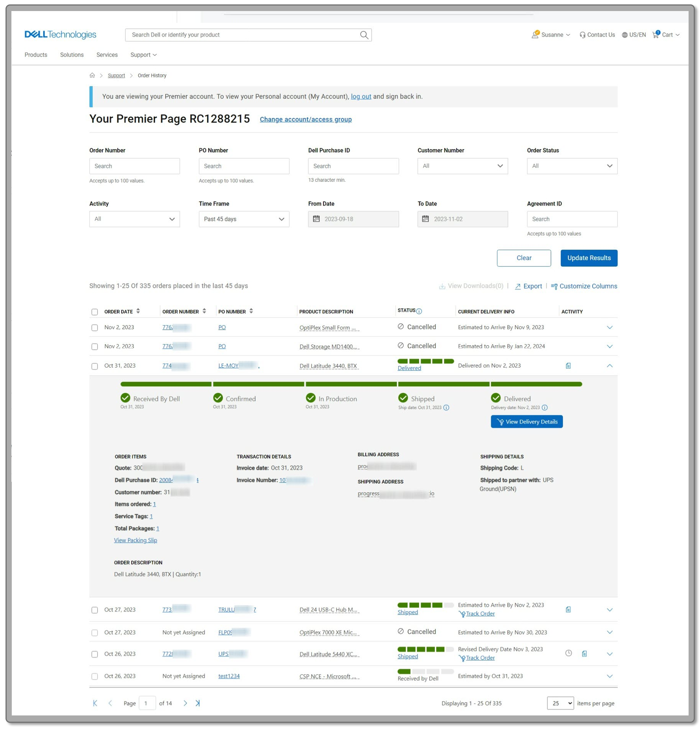This screenshot has width=700, height=732.
Task: Go to previous page arrow
Action: (x=110, y=703)
